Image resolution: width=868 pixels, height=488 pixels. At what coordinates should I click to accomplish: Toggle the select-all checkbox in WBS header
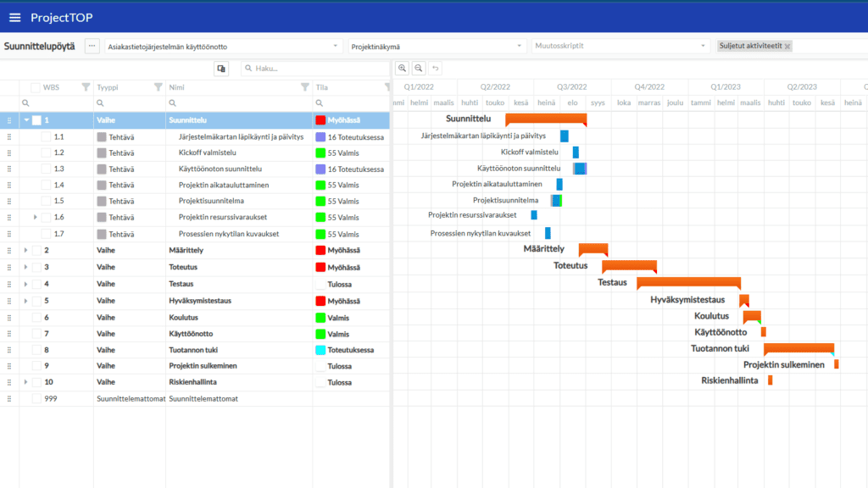click(36, 87)
